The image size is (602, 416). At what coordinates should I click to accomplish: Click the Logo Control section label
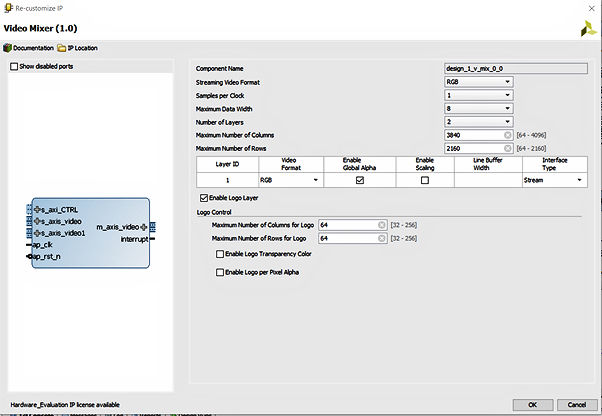click(214, 212)
